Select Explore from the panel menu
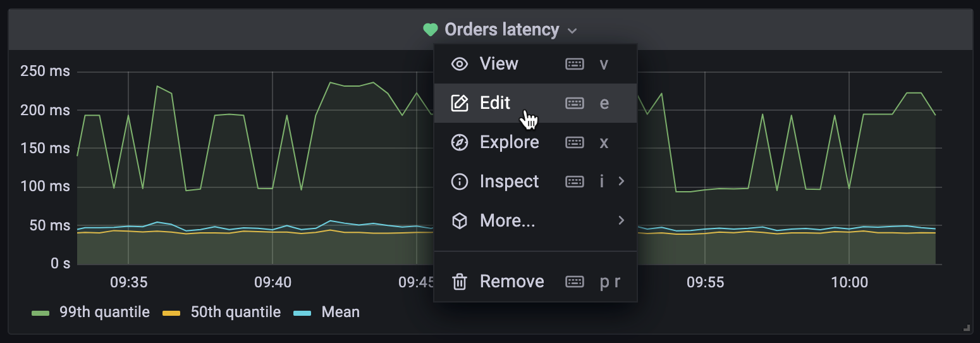 click(x=509, y=142)
